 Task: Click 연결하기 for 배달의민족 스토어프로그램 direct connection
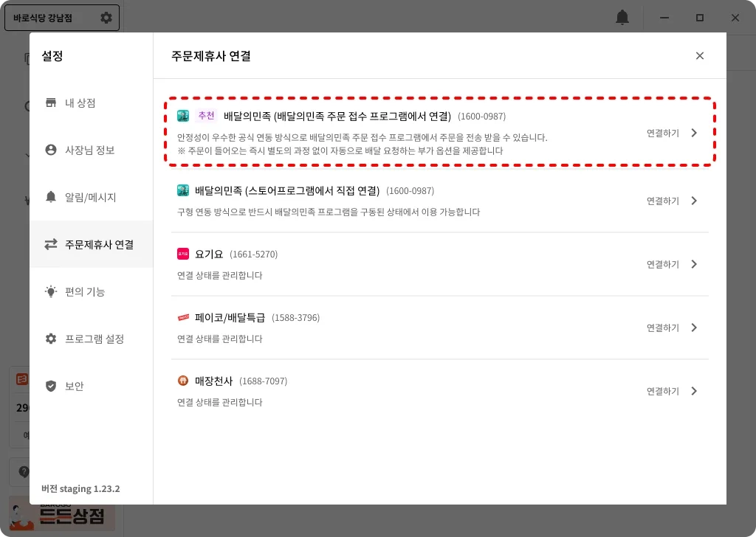click(662, 201)
